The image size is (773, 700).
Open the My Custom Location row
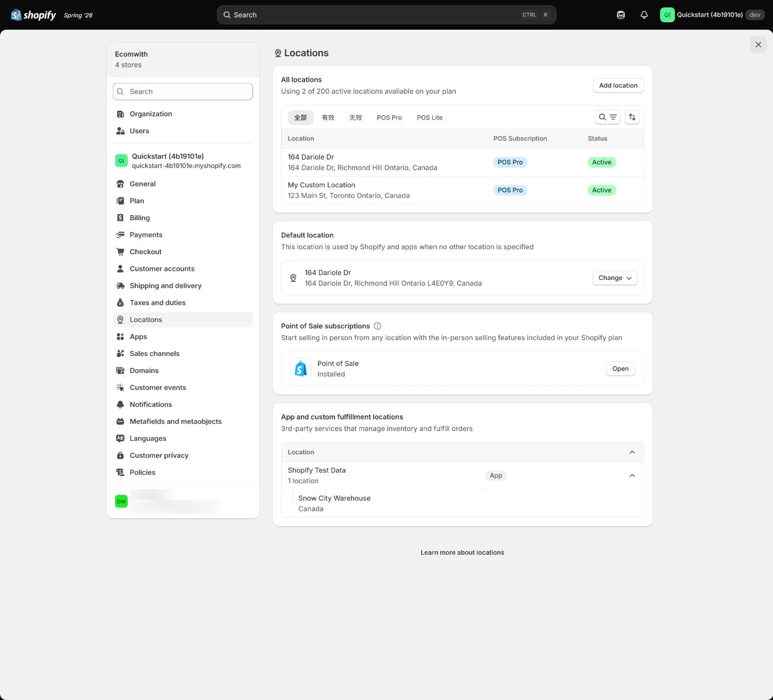462,190
